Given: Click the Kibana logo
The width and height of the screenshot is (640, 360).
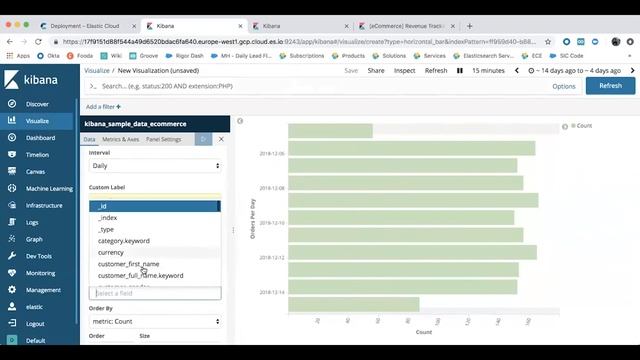Looking at the screenshot, I should coord(31,80).
